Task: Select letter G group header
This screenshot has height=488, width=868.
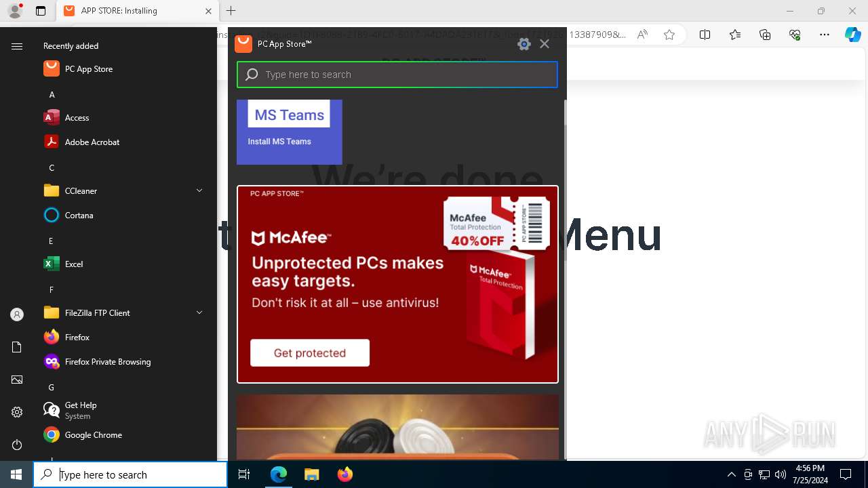Action: point(52,387)
